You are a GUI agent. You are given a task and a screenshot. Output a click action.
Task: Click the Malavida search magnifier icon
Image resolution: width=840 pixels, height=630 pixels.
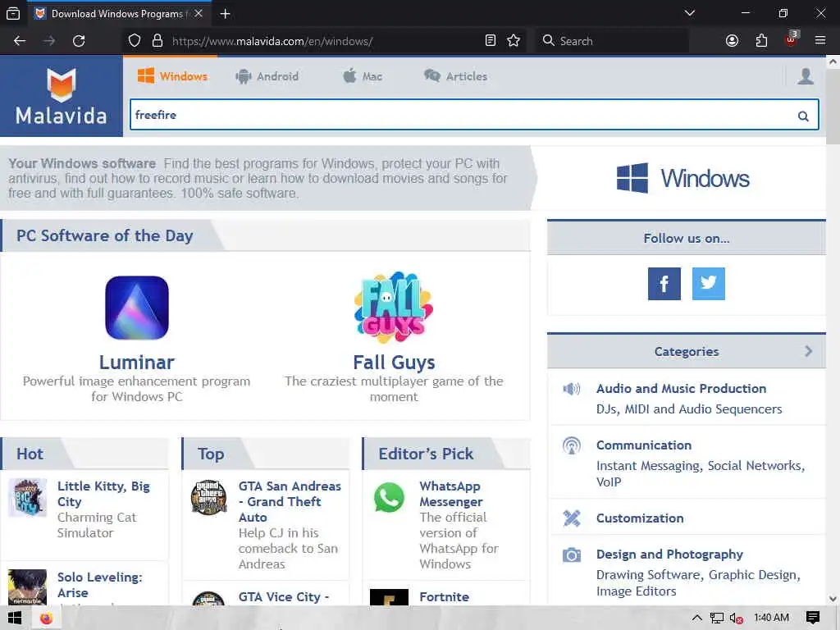click(803, 116)
